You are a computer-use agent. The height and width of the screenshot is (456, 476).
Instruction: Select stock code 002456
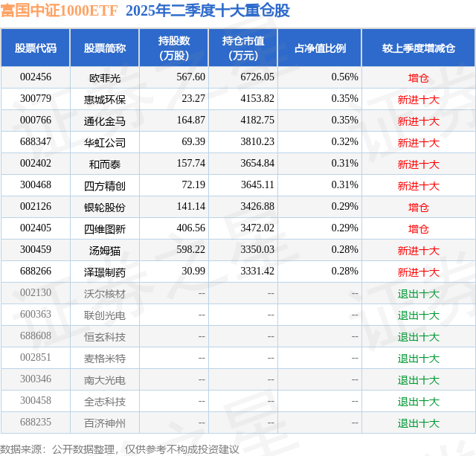pyautogui.click(x=36, y=77)
